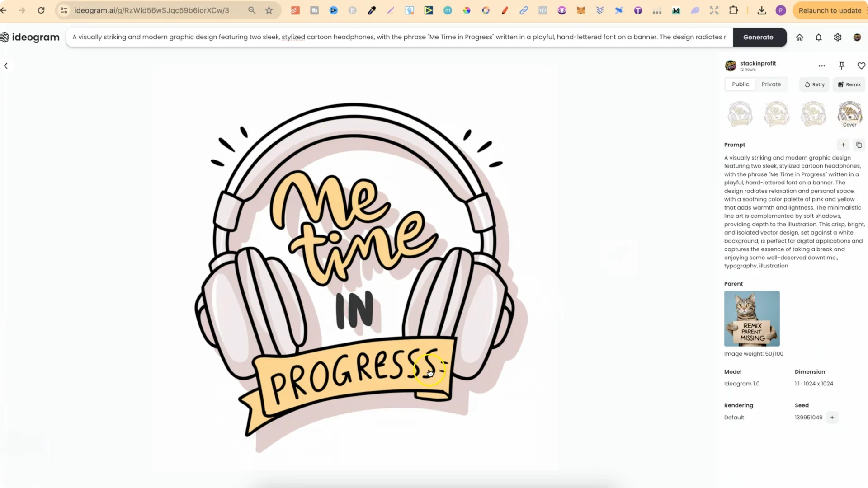868x488 pixels.
Task: Favorite the image with the heart
Action: point(861,66)
